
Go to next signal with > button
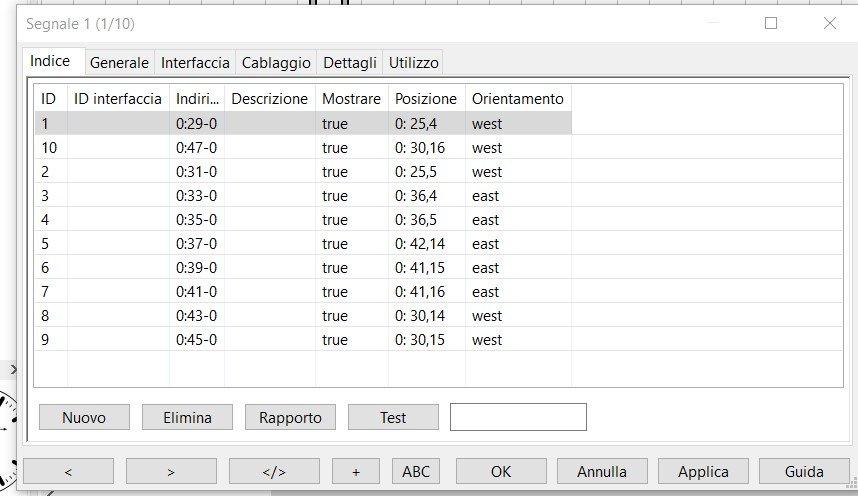coord(171,471)
